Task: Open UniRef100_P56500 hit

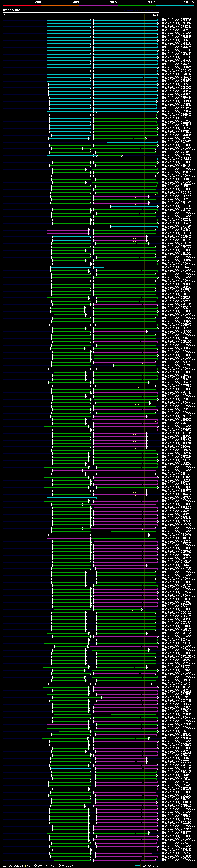Action: click(x=176, y=521)
